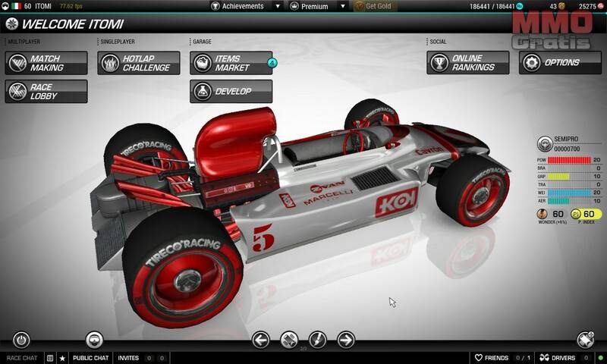The width and height of the screenshot is (607, 364).
Task: Switch to the Public Chat tab
Action: (x=91, y=358)
